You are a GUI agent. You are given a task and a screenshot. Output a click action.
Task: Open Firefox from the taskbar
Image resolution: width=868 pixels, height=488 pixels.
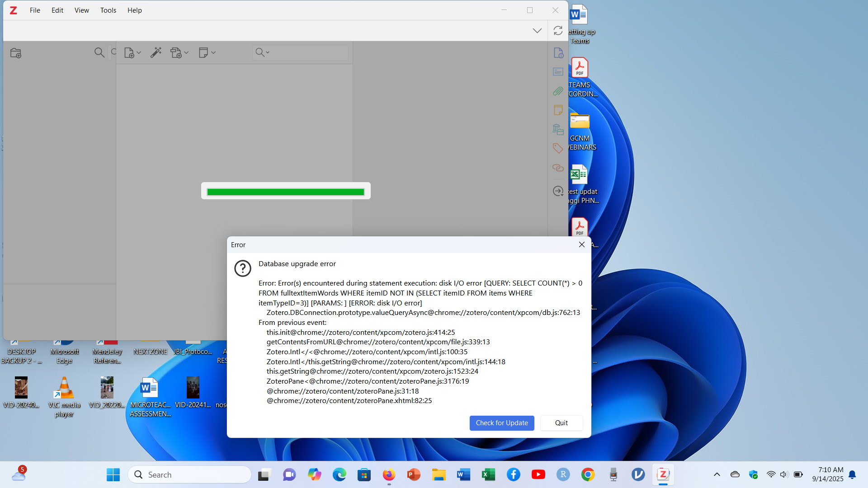coord(389,474)
